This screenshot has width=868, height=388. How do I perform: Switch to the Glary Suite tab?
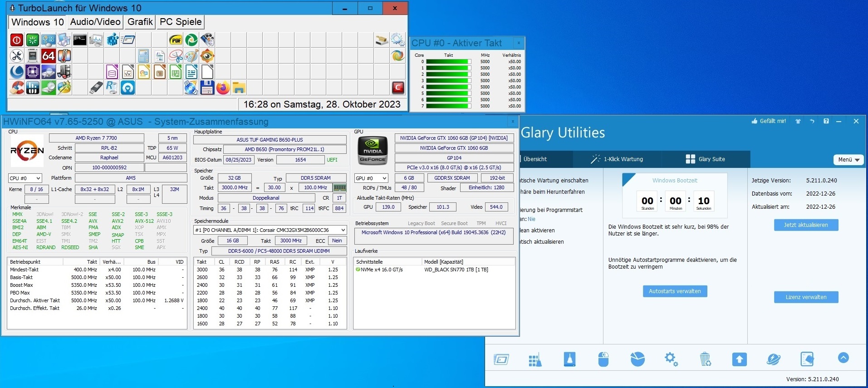(x=706, y=159)
